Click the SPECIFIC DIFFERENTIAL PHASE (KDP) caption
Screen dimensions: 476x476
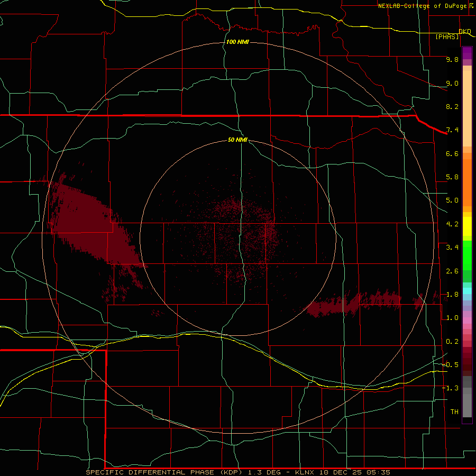click(164, 472)
